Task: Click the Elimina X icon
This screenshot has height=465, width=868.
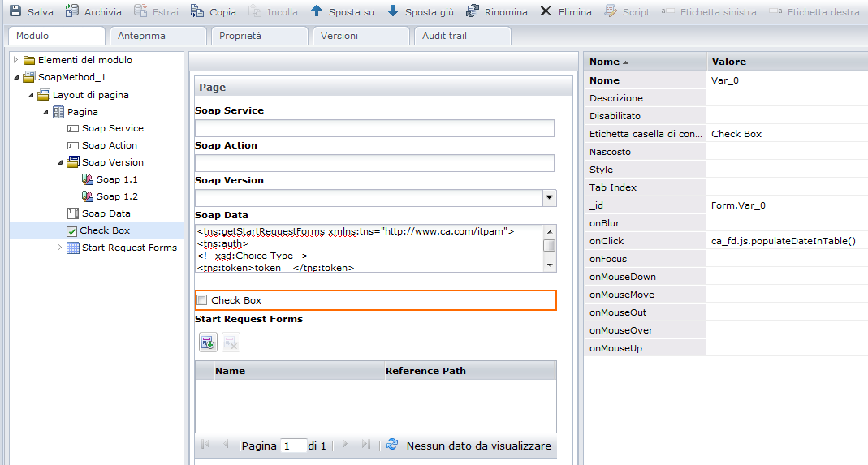Action: coord(546,11)
